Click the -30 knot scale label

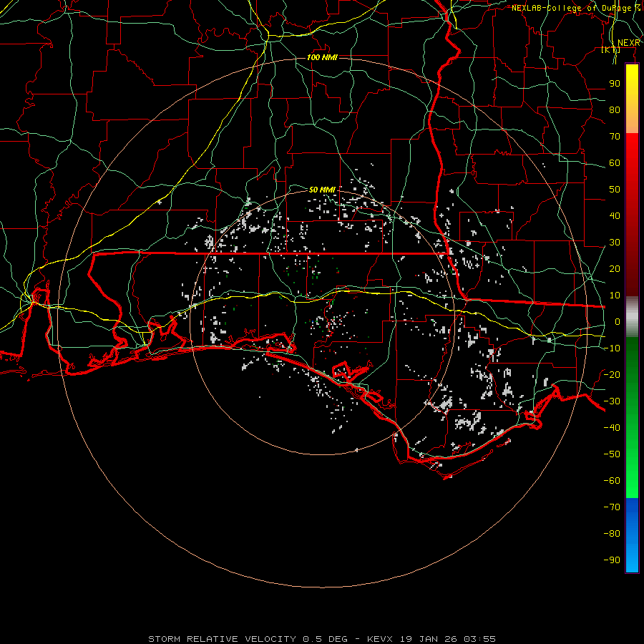(x=612, y=401)
